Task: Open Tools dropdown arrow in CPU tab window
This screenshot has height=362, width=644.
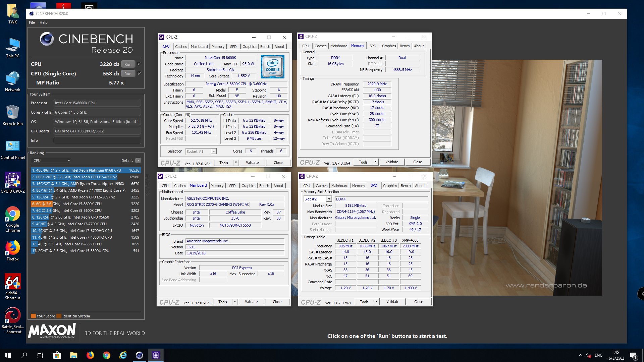Action: click(236, 163)
